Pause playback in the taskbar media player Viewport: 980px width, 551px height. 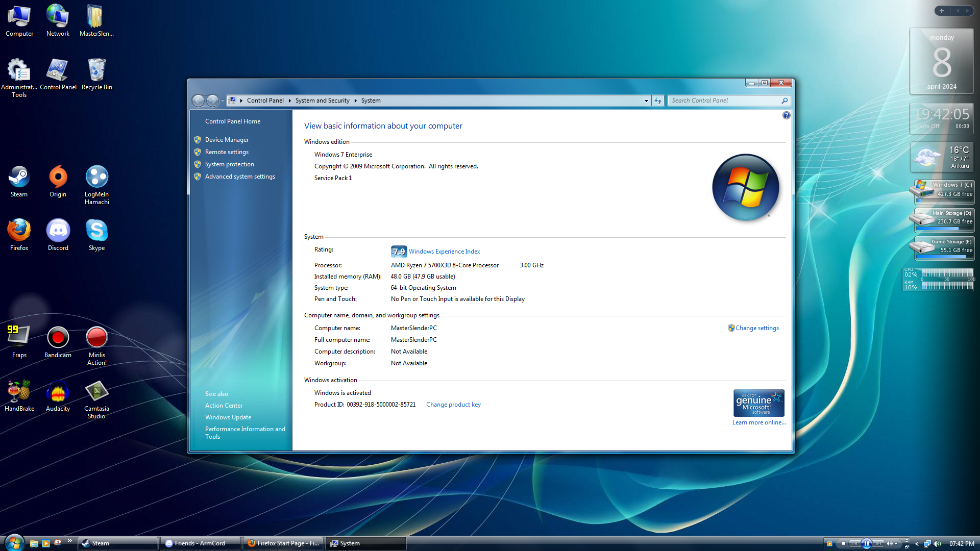pyautogui.click(x=866, y=544)
